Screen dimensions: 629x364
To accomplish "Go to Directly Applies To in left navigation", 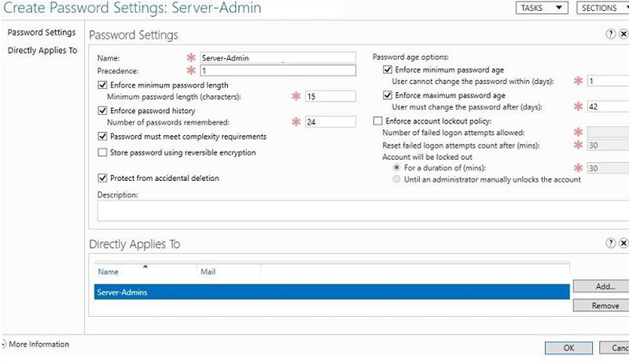I will [42, 50].
